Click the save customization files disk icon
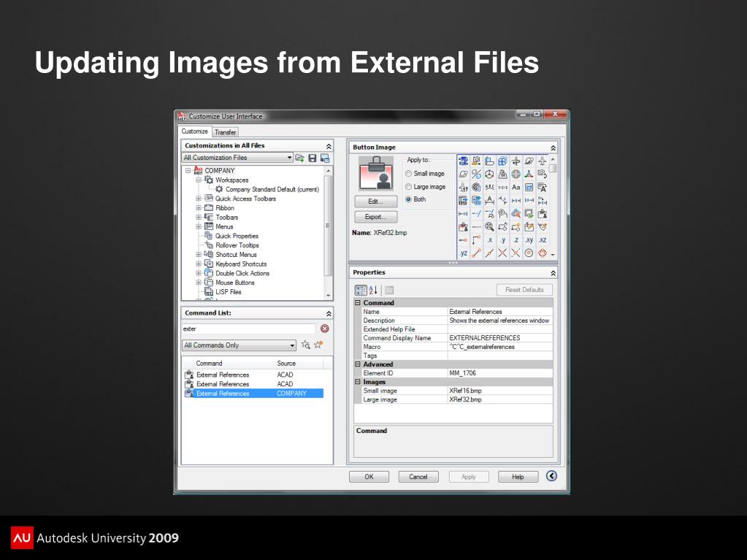The height and width of the screenshot is (560, 747). (x=313, y=158)
